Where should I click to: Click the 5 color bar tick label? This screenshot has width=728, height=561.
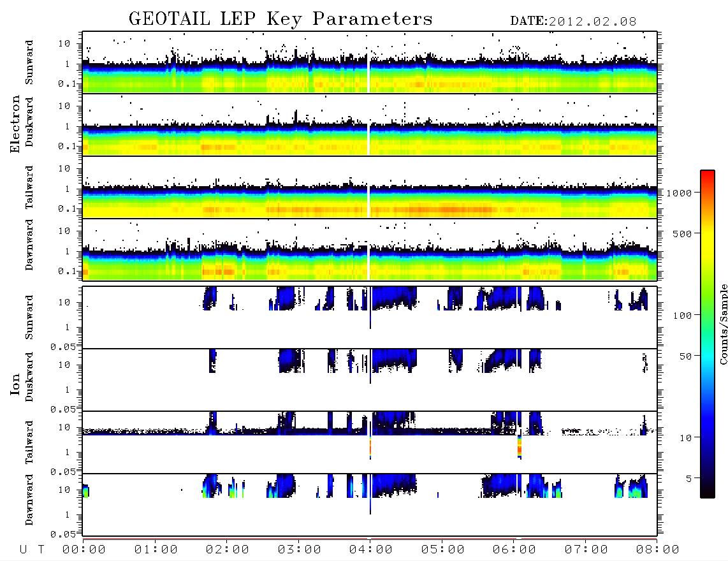(x=688, y=479)
